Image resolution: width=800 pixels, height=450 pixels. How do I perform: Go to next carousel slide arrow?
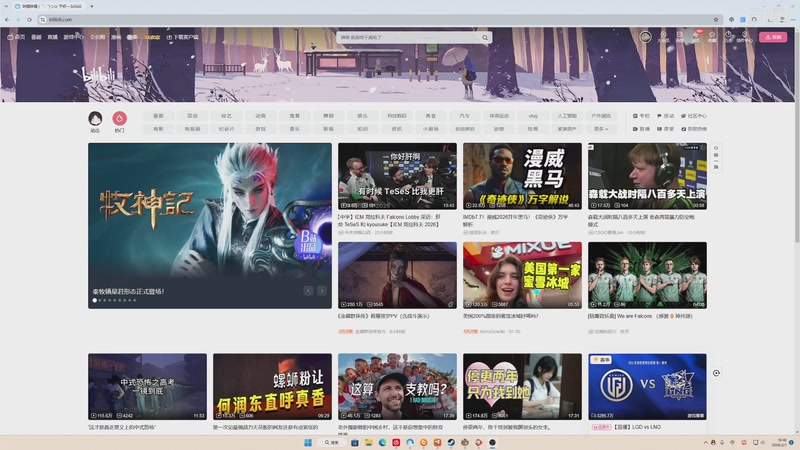coord(322,291)
